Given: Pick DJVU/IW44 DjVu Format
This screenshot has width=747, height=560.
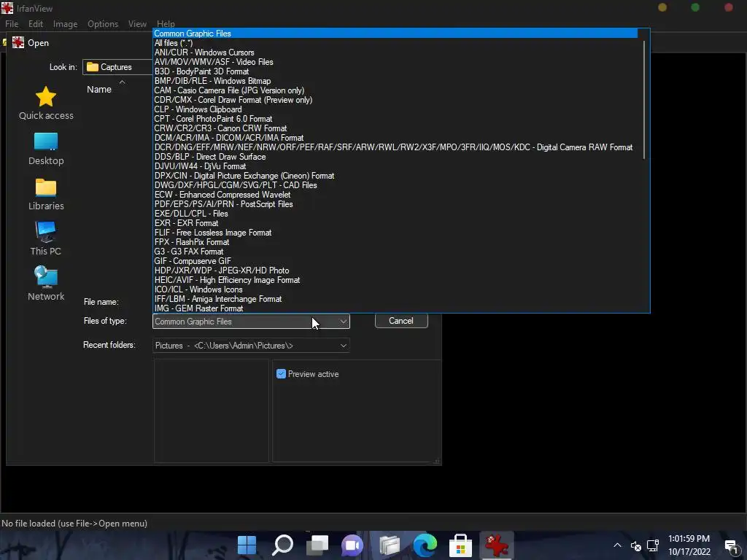Looking at the screenshot, I should pos(395,166).
